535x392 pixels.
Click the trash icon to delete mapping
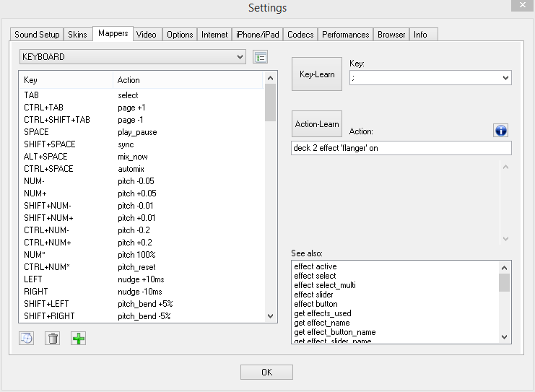(x=53, y=338)
